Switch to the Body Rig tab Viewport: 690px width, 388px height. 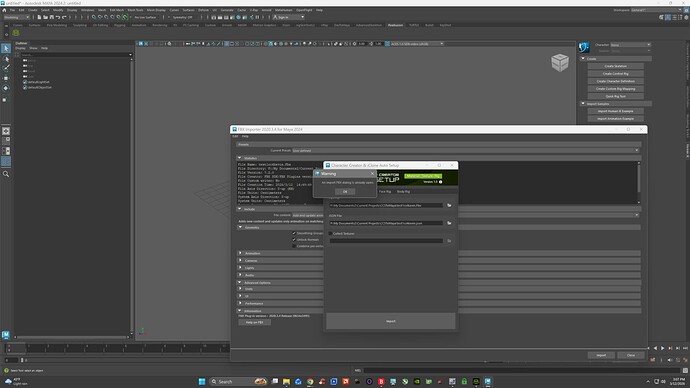click(x=403, y=191)
